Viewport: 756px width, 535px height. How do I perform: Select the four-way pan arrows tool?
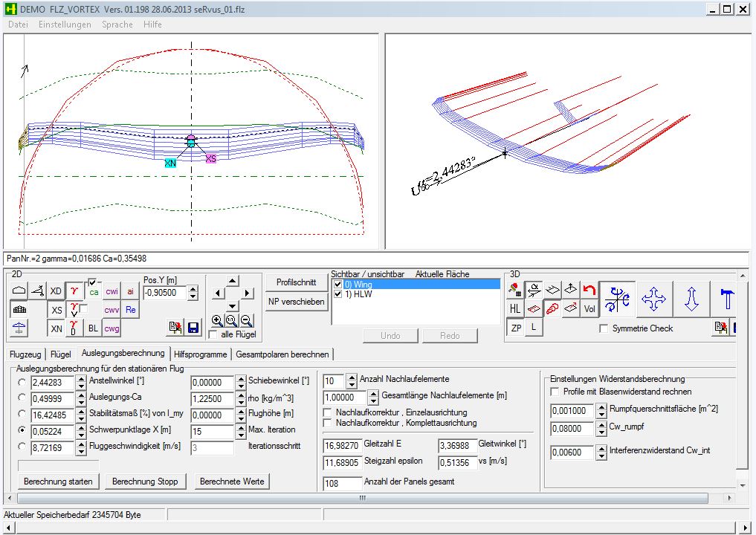coord(654,299)
